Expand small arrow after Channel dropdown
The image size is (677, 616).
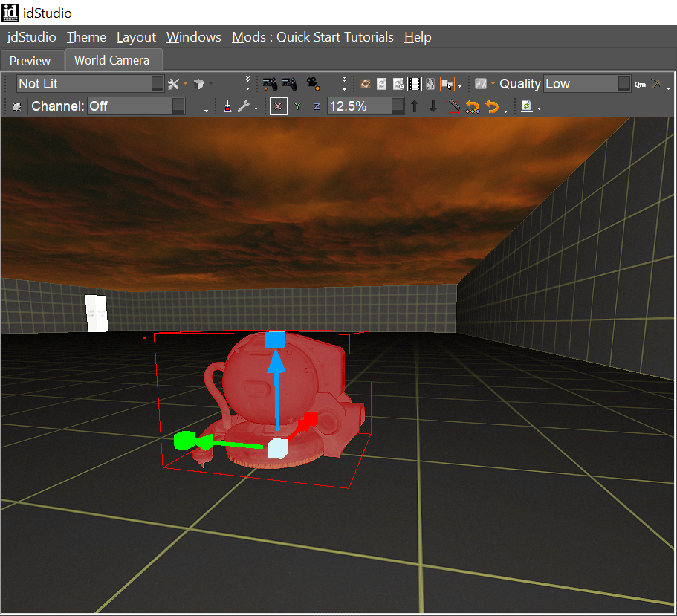206,111
